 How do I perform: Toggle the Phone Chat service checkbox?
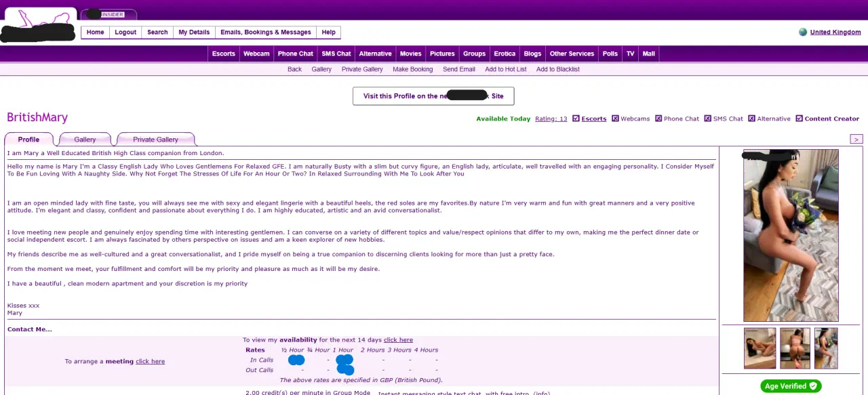pos(658,119)
